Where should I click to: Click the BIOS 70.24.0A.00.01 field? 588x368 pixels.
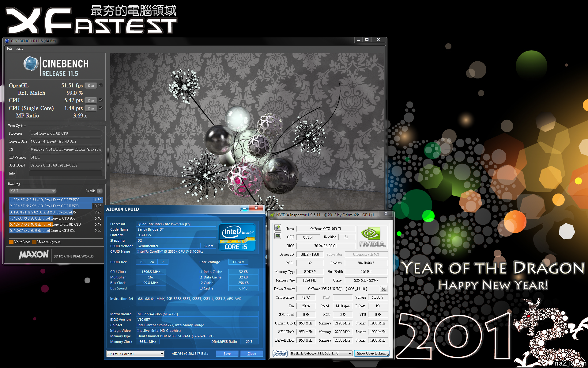click(x=326, y=246)
